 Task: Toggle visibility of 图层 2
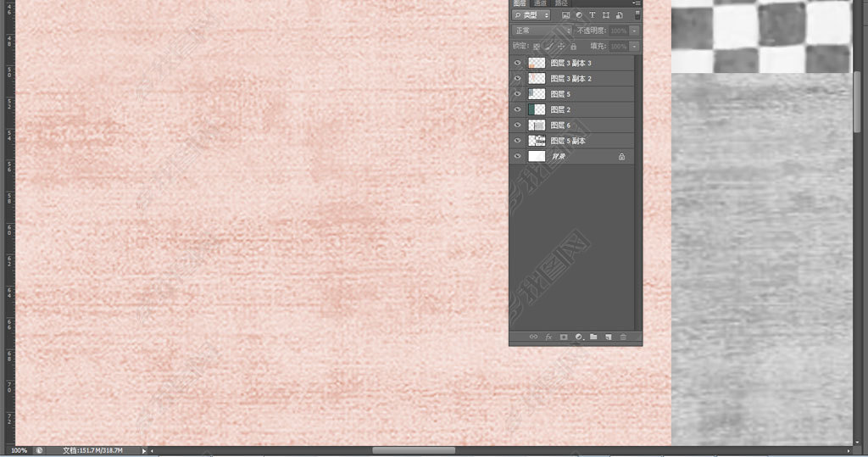coord(518,109)
